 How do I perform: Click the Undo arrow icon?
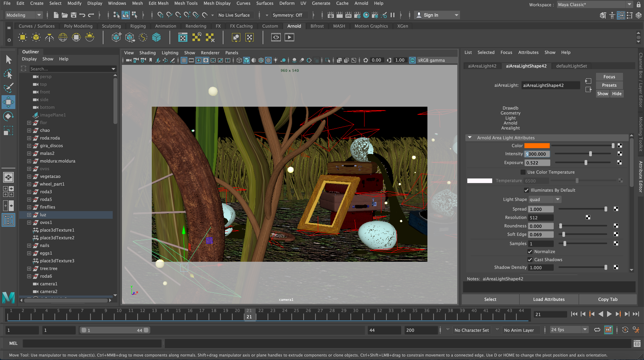click(x=82, y=15)
